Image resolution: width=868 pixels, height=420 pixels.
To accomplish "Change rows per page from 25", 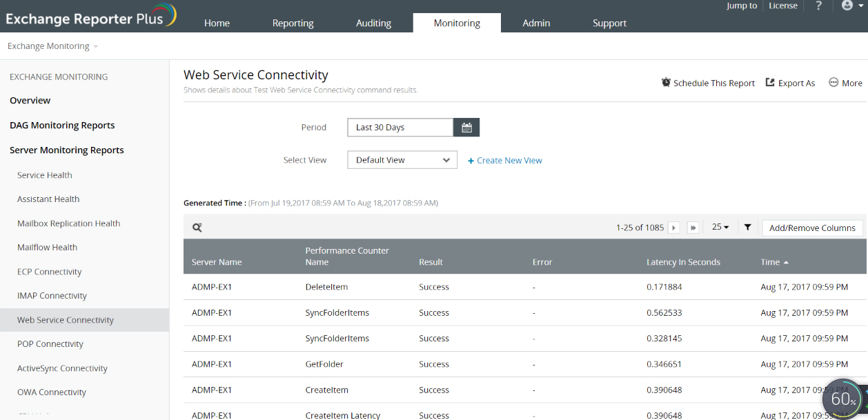I will 720,227.
